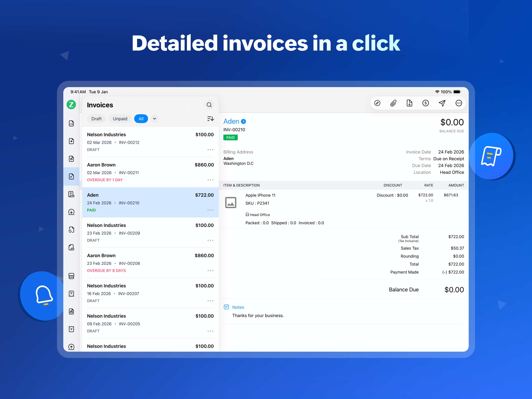Open Nelson Industries invoice INV-00212
This screenshot has height=399, width=532.
tap(150, 142)
